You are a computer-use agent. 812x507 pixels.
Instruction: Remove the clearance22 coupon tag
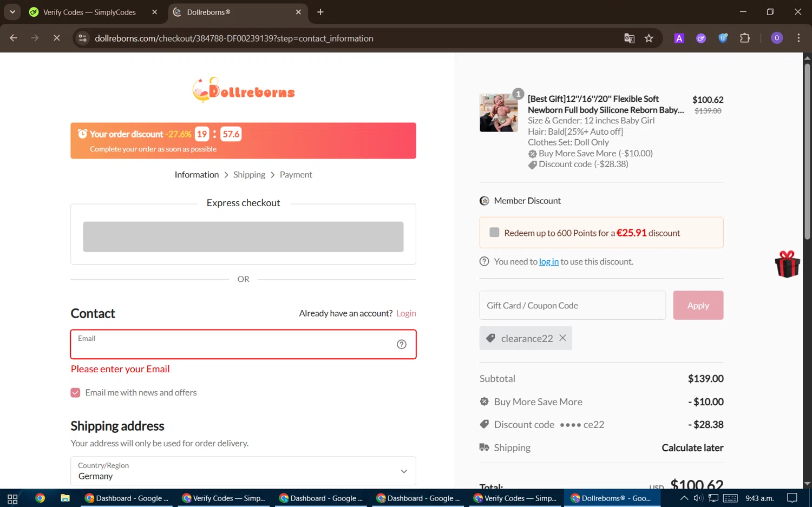(563, 338)
